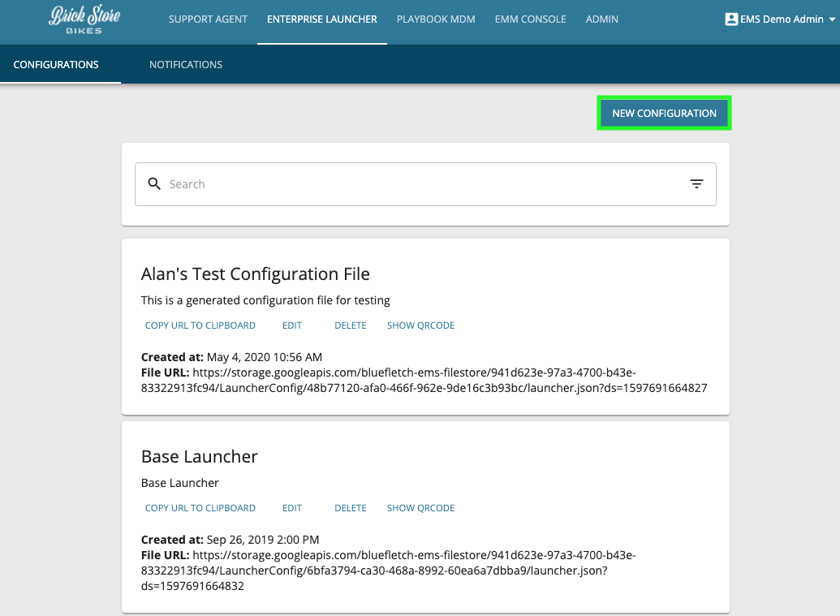The height and width of the screenshot is (616, 840).
Task: Delete the Base Launcher configuration
Action: [351, 508]
